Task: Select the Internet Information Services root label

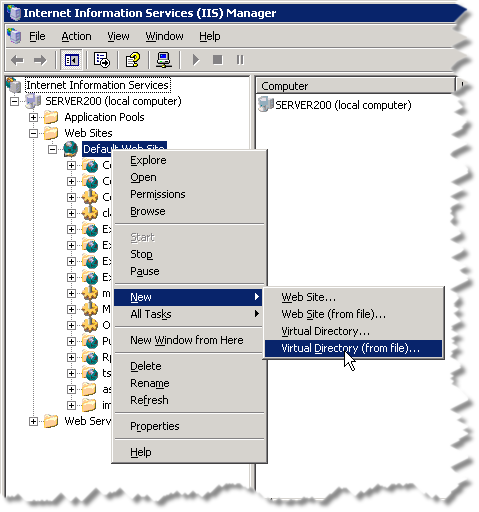Action: [x=98, y=85]
